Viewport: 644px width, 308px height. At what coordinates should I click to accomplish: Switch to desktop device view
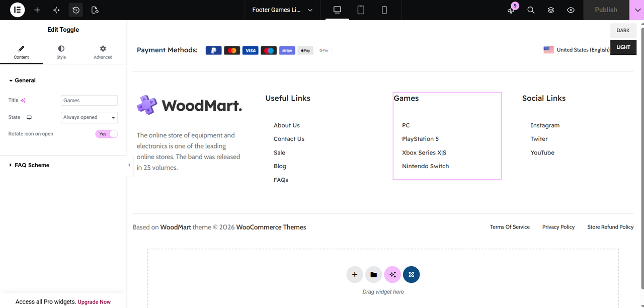pos(337,10)
